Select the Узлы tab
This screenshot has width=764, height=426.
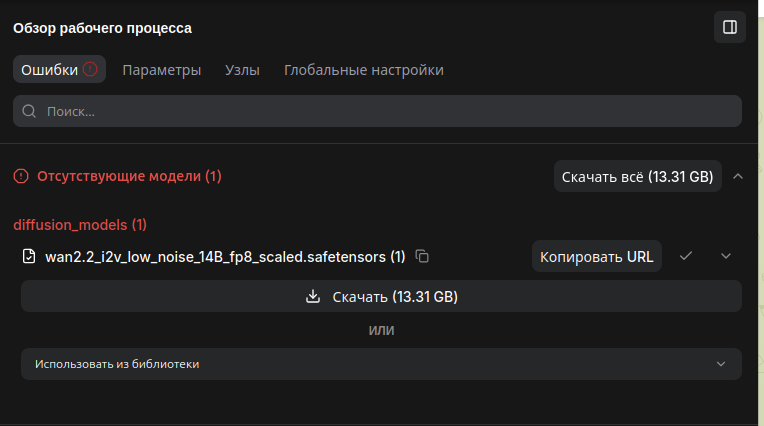pos(242,70)
